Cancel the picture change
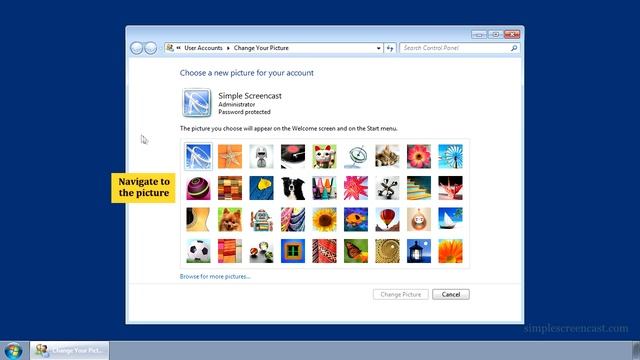 click(451, 294)
